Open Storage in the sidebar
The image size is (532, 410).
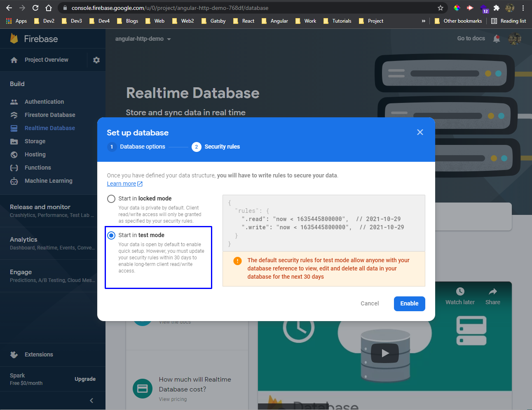click(x=35, y=141)
